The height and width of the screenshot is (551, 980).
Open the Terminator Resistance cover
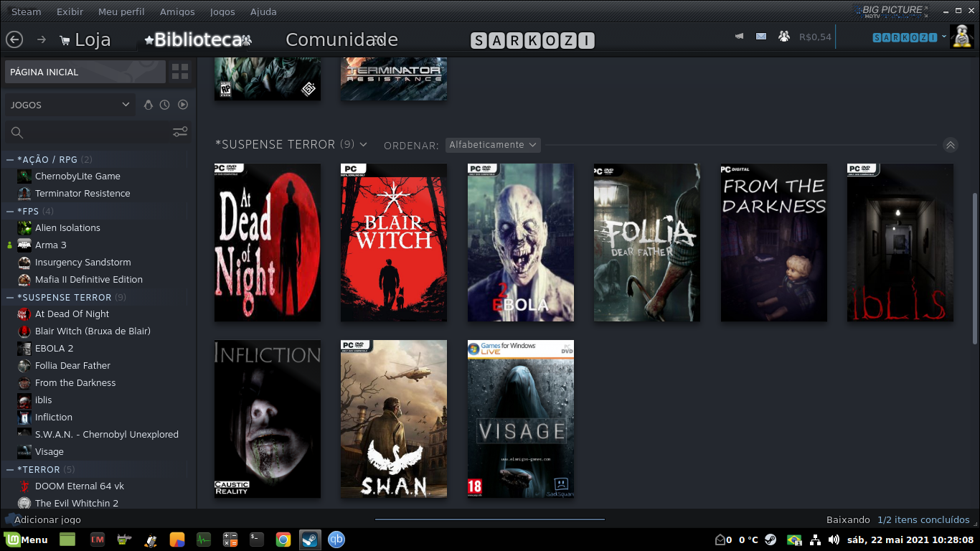click(394, 79)
